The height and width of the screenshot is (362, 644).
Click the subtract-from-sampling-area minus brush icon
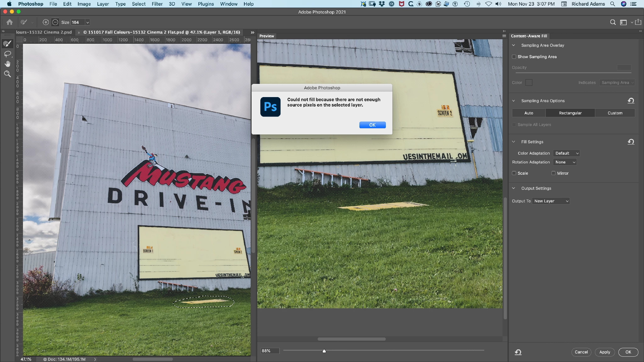click(x=55, y=22)
